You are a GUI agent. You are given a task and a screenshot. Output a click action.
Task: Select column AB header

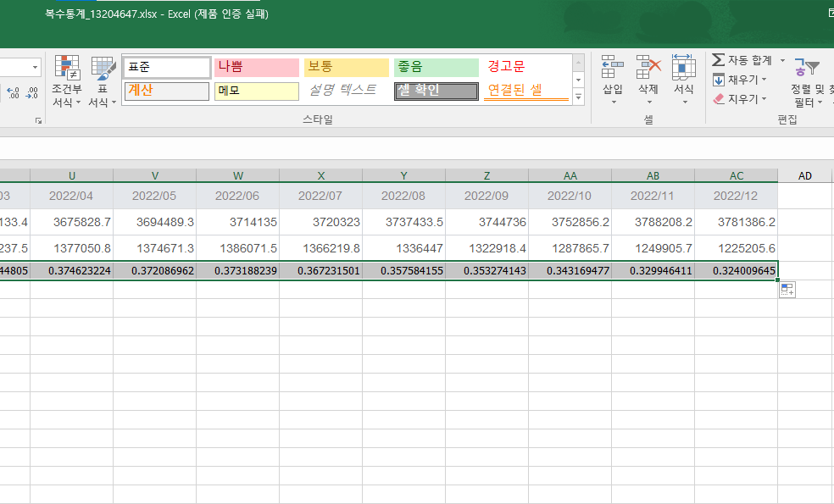pyautogui.click(x=653, y=175)
